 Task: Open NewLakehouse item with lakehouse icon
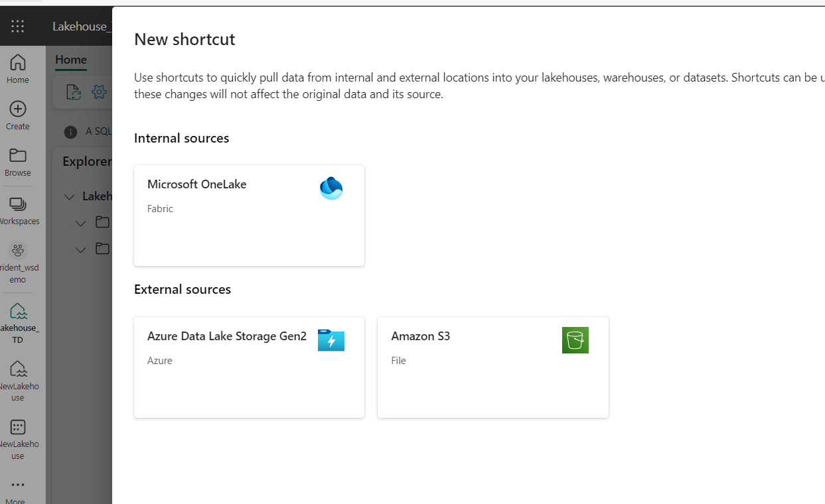point(18,380)
